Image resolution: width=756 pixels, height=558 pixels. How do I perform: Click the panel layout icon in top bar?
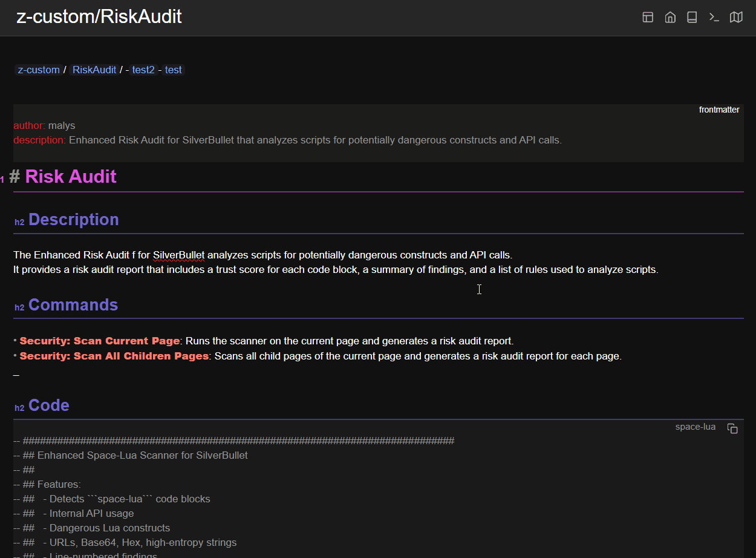coord(648,18)
